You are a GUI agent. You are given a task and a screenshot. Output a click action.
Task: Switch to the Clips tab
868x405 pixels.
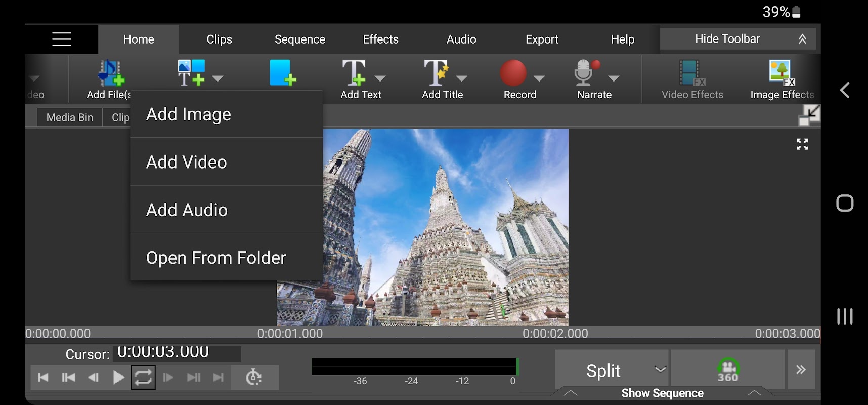pyautogui.click(x=219, y=39)
